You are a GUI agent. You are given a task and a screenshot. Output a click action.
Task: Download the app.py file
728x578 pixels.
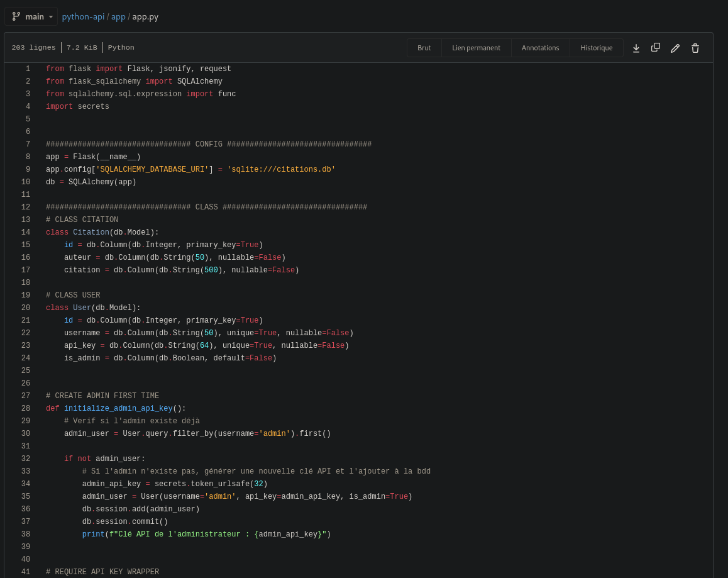pyautogui.click(x=636, y=48)
